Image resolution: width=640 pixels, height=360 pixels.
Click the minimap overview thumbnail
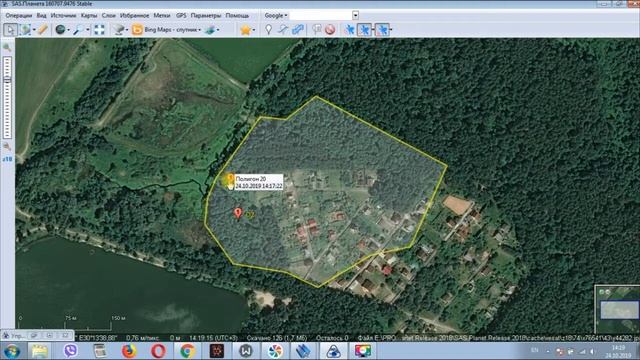[618, 309]
